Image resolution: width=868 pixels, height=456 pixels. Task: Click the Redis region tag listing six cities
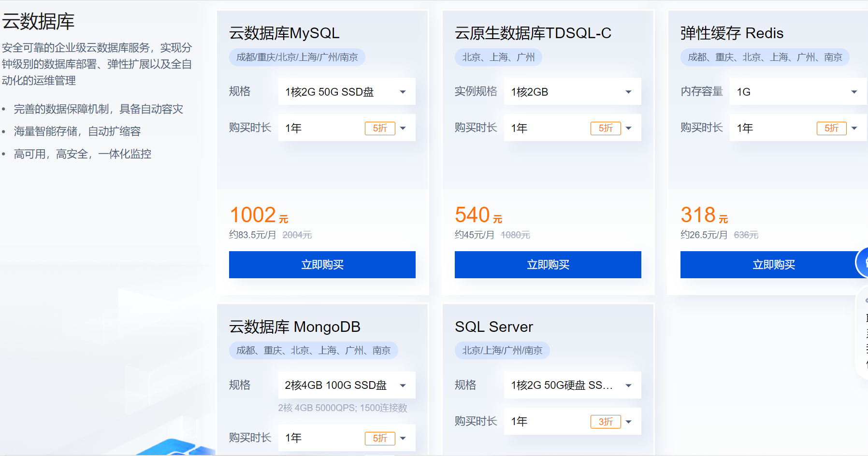(x=765, y=57)
